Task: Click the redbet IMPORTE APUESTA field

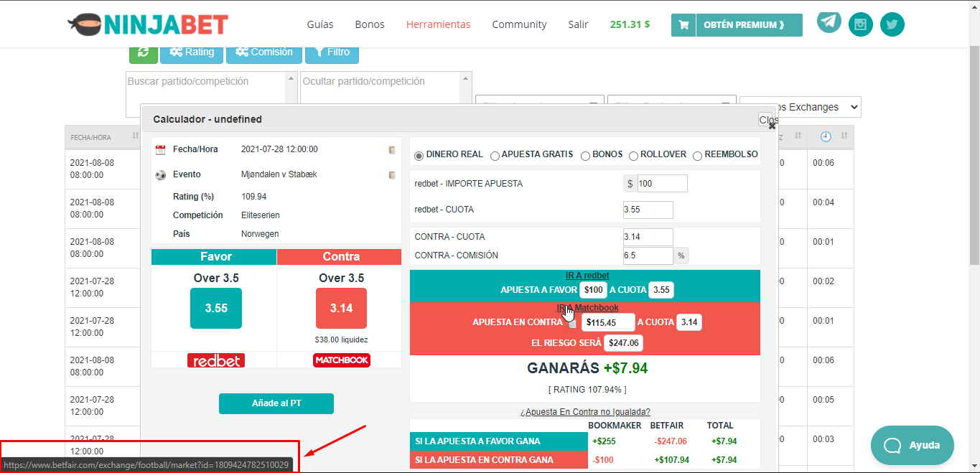Action: tap(662, 184)
